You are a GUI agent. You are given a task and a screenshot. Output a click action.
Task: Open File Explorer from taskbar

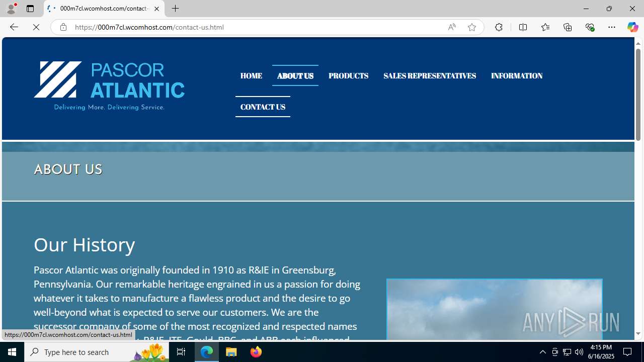[x=231, y=352]
